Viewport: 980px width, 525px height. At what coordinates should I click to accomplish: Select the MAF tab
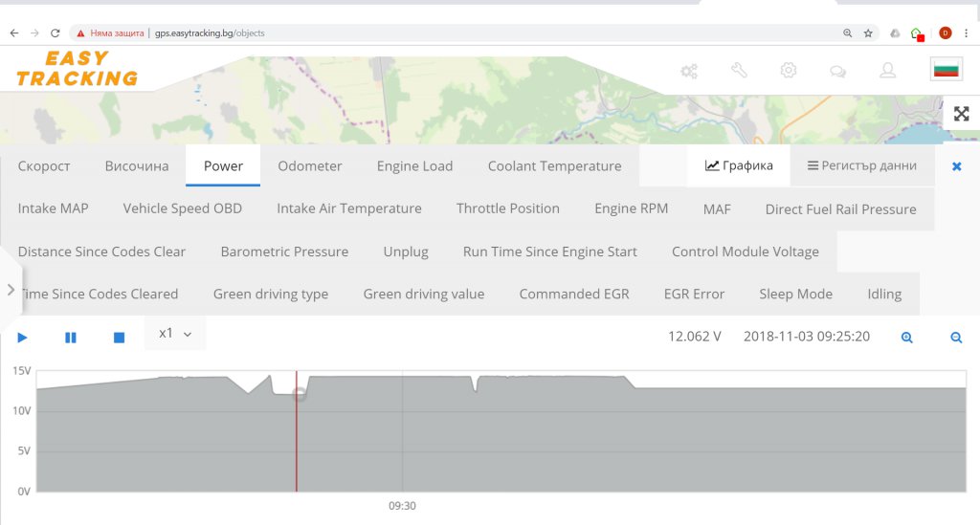(x=717, y=209)
